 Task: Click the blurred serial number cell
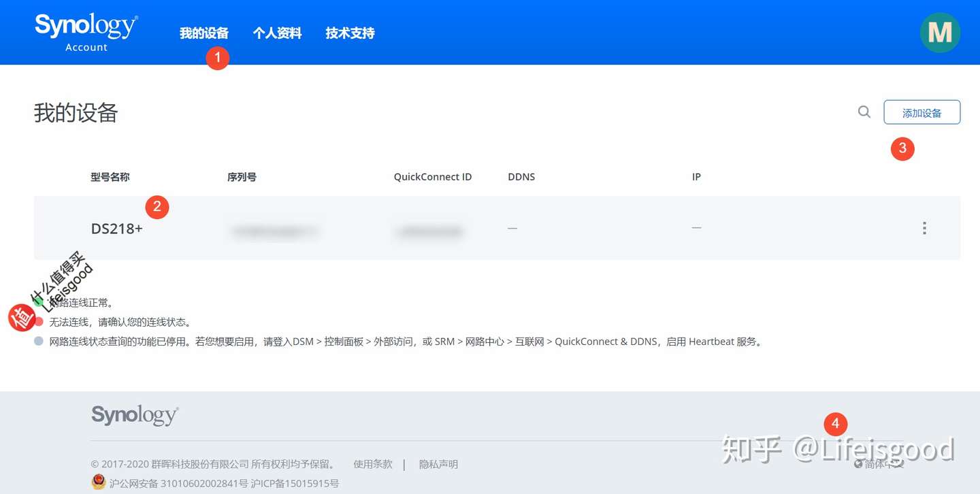[x=276, y=231]
